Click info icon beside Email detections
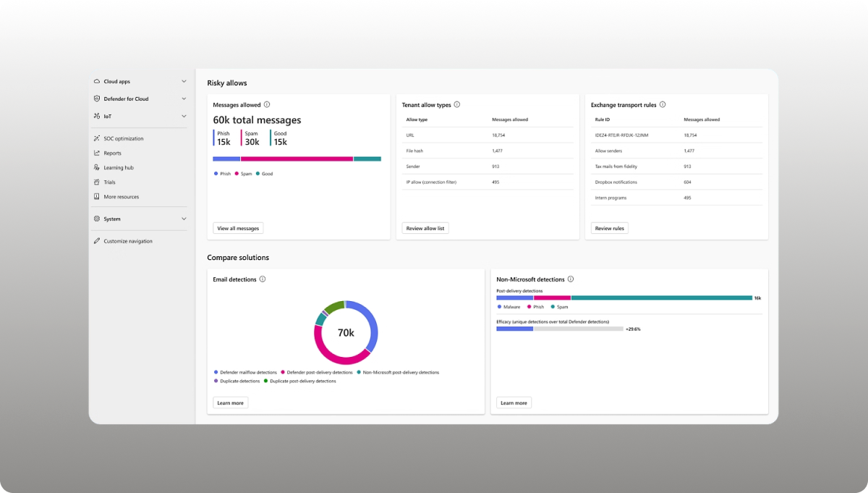The width and height of the screenshot is (868, 493). tap(263, 279)
